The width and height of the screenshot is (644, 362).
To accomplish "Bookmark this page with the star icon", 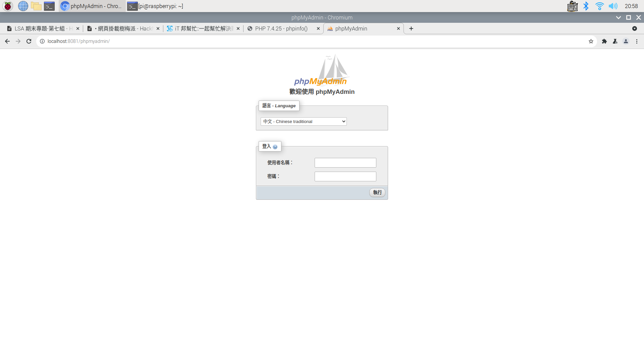I will [591, 41].
